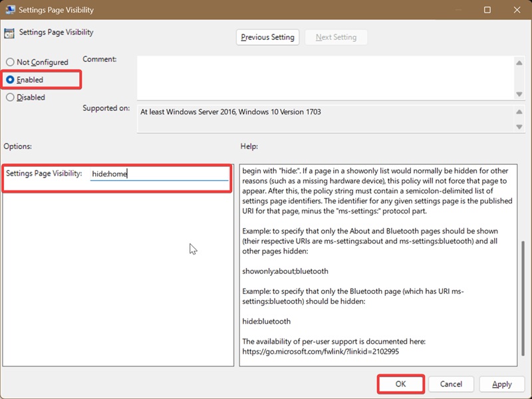The image size is (532, 399).
Task: Confirm with the OK button
Action: (x=400, y=384)
